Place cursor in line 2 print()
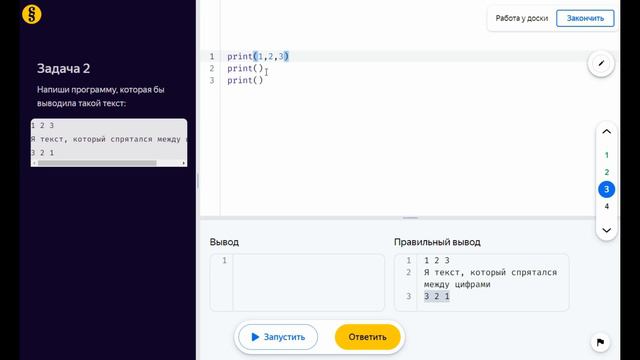 point(245,69)
